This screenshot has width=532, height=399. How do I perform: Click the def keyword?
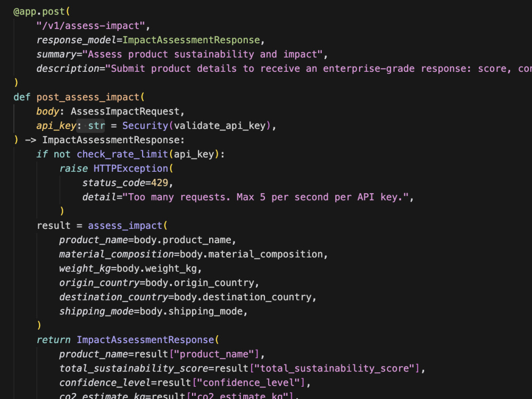(x=22, y=97)
